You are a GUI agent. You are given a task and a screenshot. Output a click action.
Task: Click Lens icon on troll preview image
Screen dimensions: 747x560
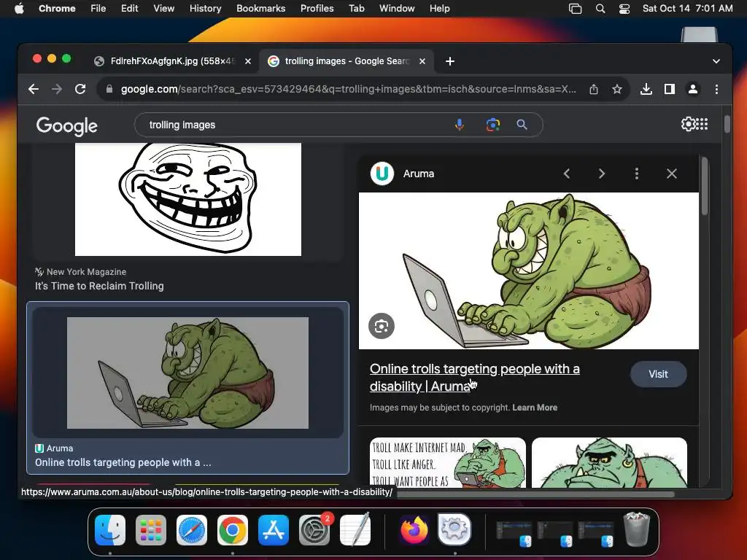point(381,326)
